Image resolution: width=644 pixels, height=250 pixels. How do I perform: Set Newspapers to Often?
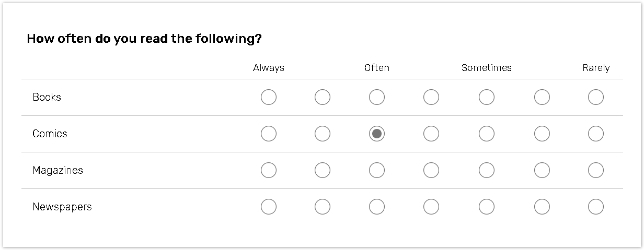click(x=376, y=207)
